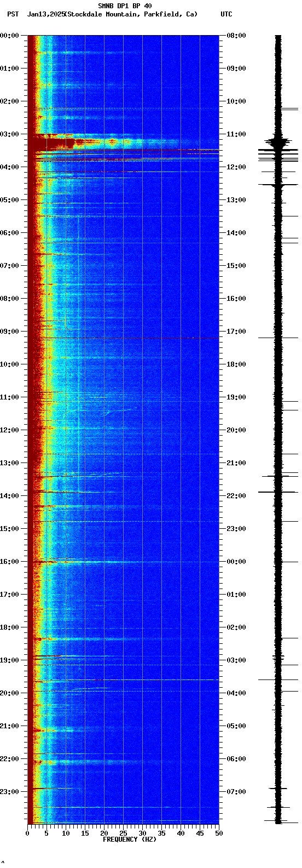This screenshot has height=868, width=302.
Task: Click the frequency axis "40" tick label
Action: (181, 833)
